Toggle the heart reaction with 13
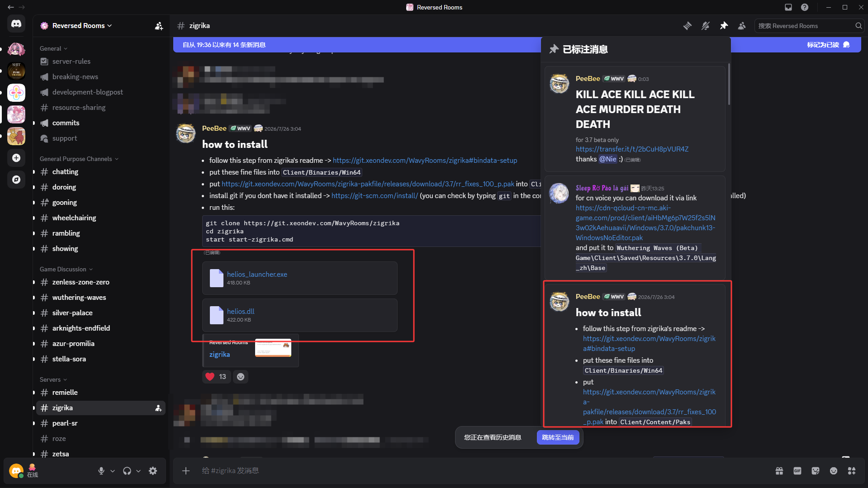 tap(216, 377)
